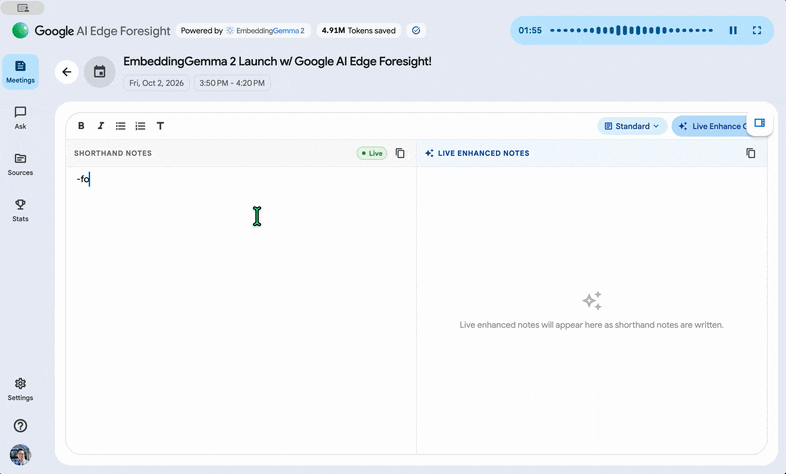Open the Sources sidebar tab

click(x=21, y=164)
